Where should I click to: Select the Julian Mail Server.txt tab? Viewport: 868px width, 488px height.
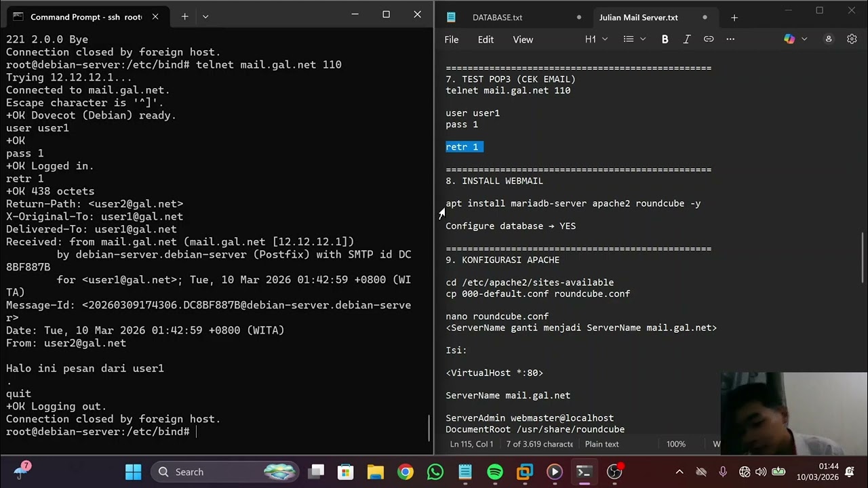[638, 18]
